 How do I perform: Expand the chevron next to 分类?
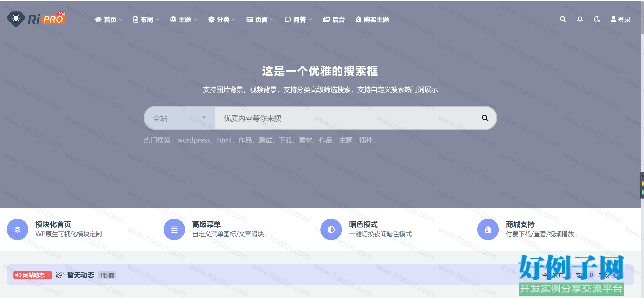[234, 19]
